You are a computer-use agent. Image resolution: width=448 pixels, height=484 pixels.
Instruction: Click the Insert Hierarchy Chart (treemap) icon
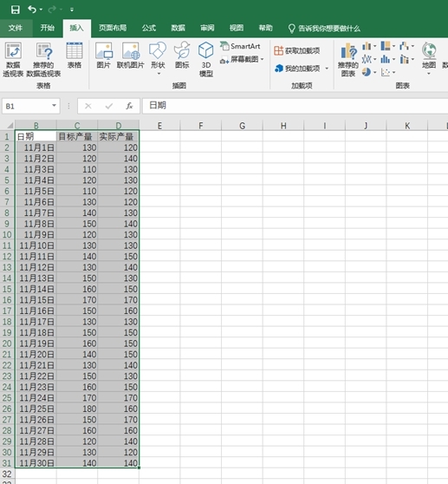point(386,46)
